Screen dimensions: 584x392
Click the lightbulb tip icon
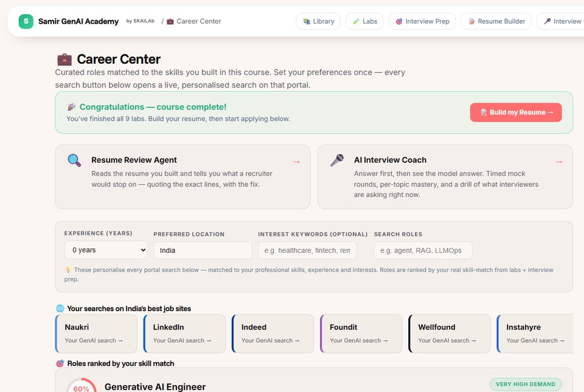(68, 270)
